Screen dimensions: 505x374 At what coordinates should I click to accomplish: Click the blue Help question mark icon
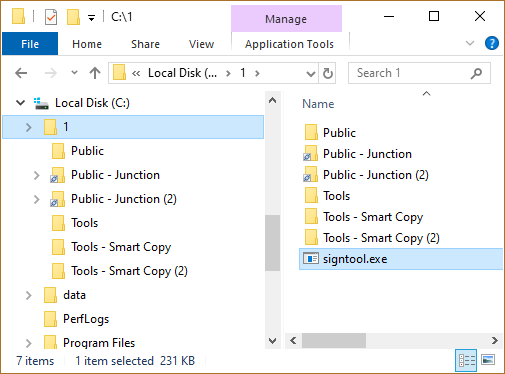coord(492,43)
